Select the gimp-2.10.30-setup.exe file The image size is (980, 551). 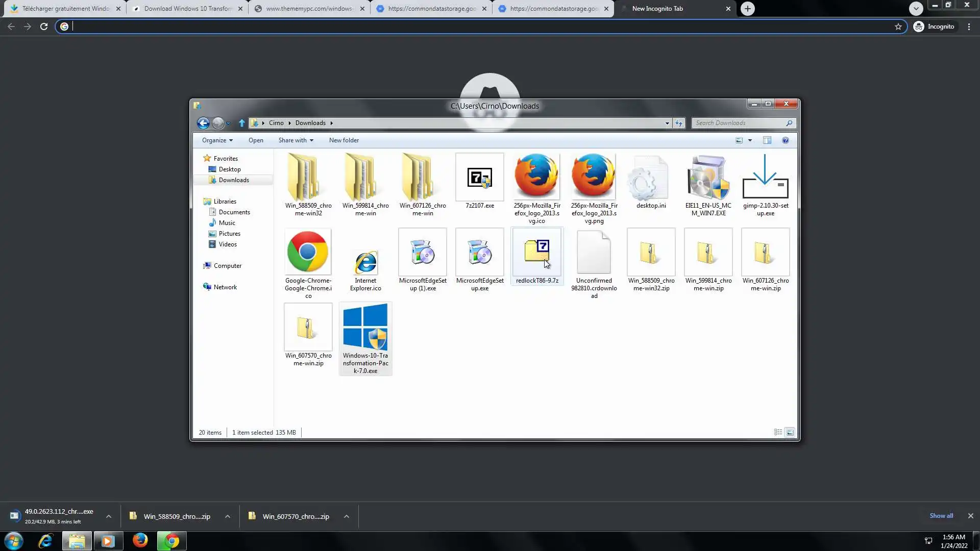pos(765,178)
